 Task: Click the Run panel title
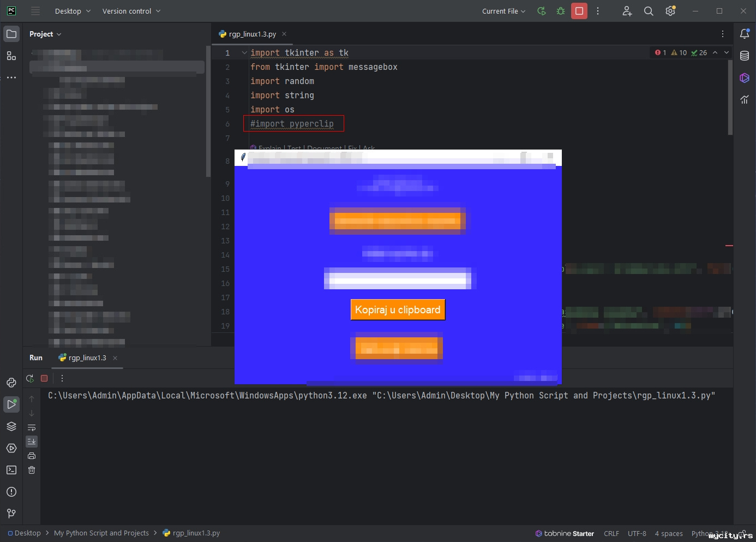coord(36,358)
